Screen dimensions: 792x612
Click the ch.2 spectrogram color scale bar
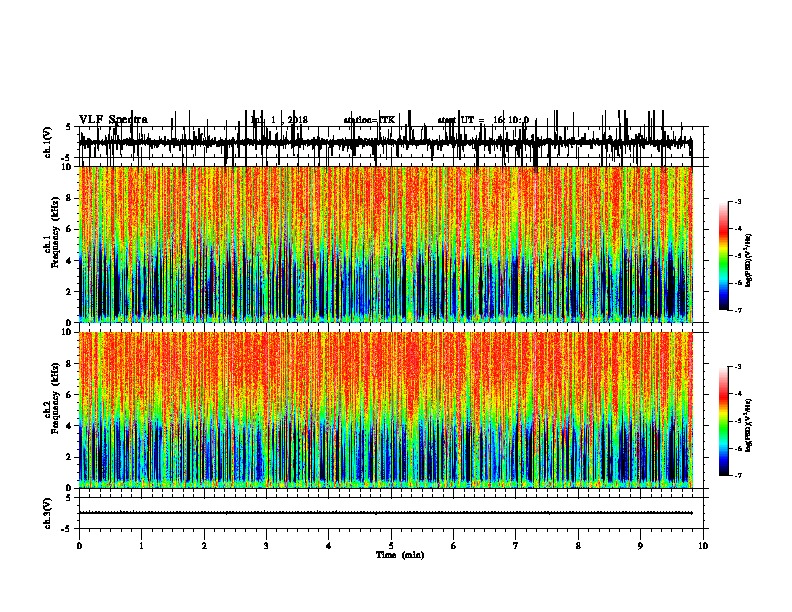click(724, 421)
